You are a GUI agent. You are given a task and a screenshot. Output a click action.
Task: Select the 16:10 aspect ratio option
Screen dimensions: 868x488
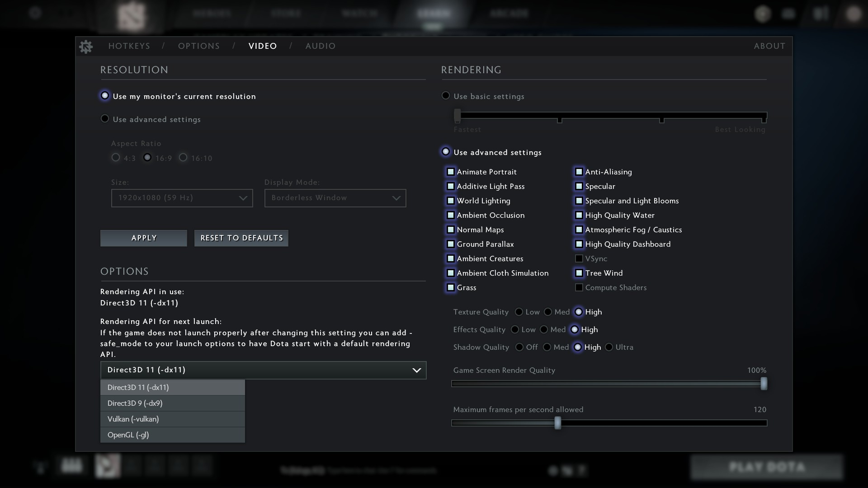(183, 157)
